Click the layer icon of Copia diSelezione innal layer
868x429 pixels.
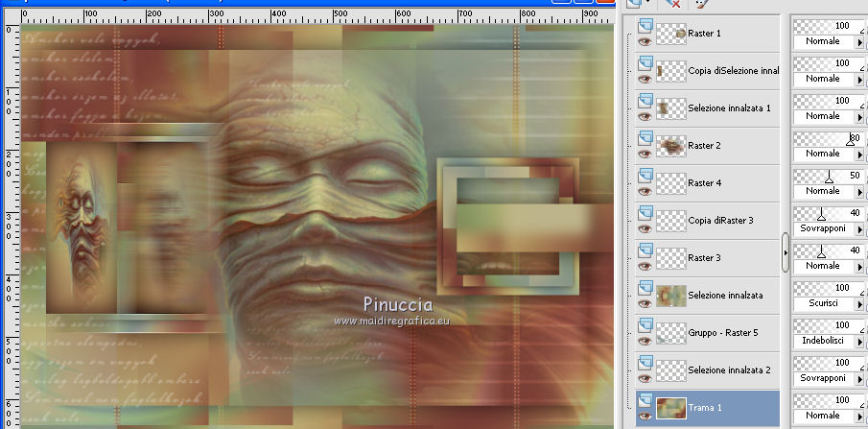point(645,63)
